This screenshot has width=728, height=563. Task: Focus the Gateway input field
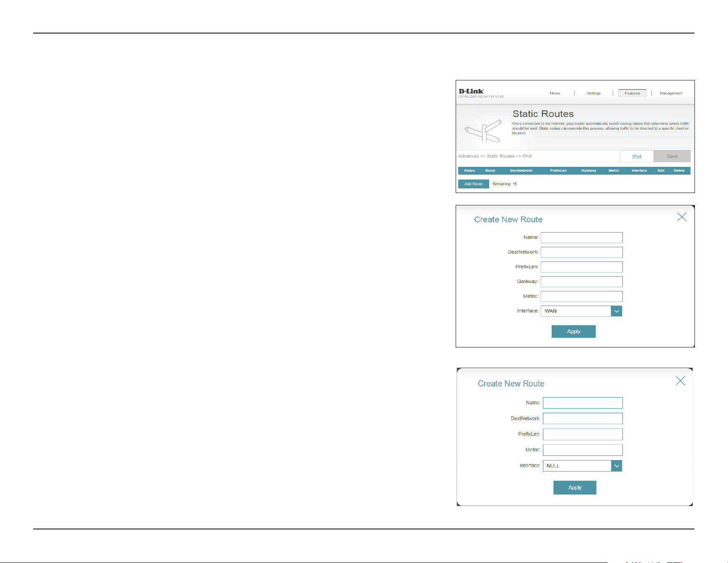[581, 282]
